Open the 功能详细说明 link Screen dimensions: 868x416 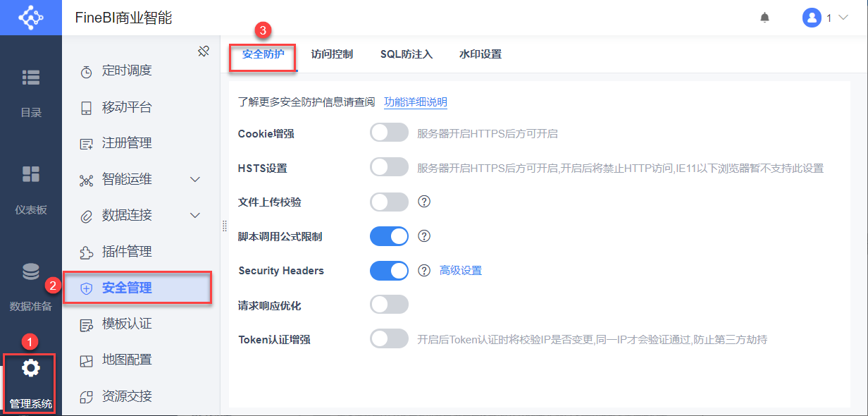pyautogui.click(x=415, y=102)
